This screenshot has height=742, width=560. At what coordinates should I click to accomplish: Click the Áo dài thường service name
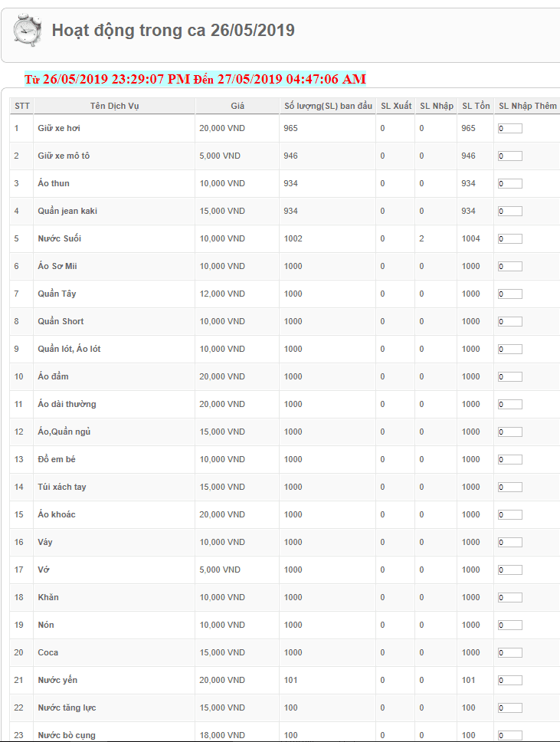point(67,404)
